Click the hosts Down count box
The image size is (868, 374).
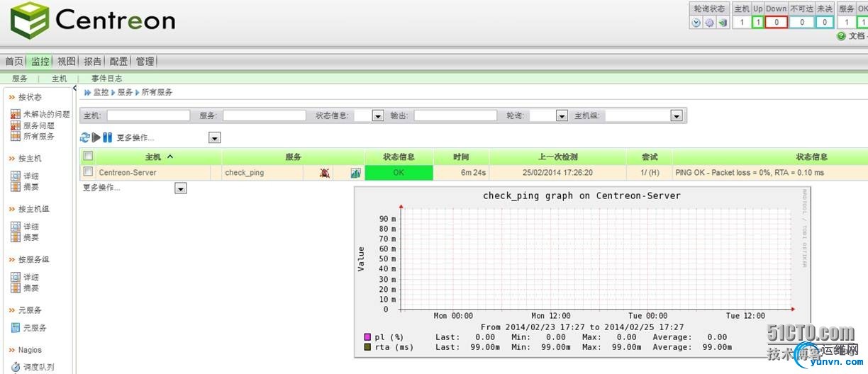pyautogui.click(x=777, y=22)
